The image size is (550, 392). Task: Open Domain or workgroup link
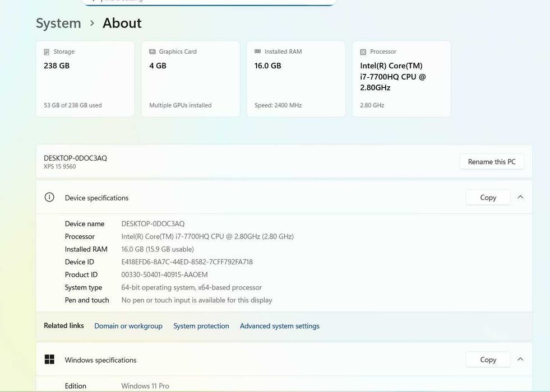(128, 326)
